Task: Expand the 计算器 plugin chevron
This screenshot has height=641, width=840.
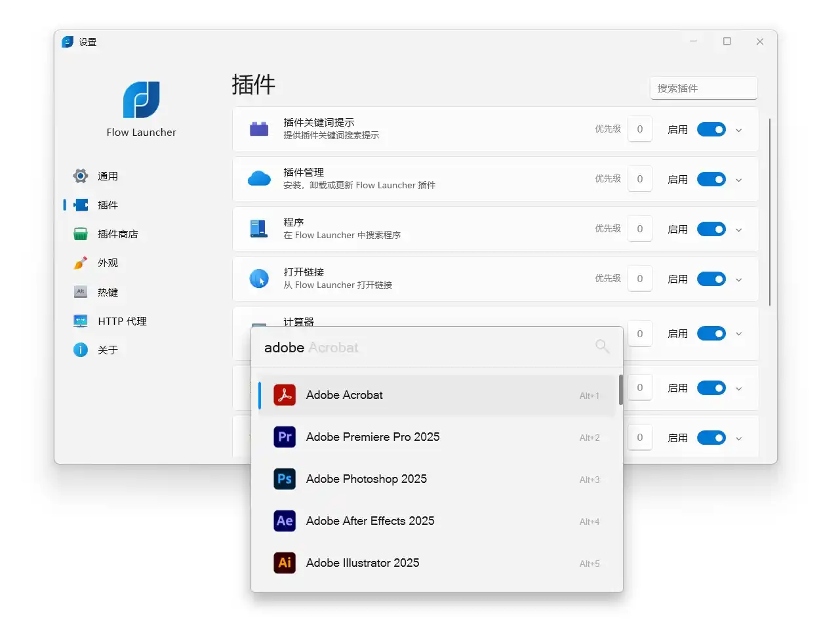Action: 739,334
